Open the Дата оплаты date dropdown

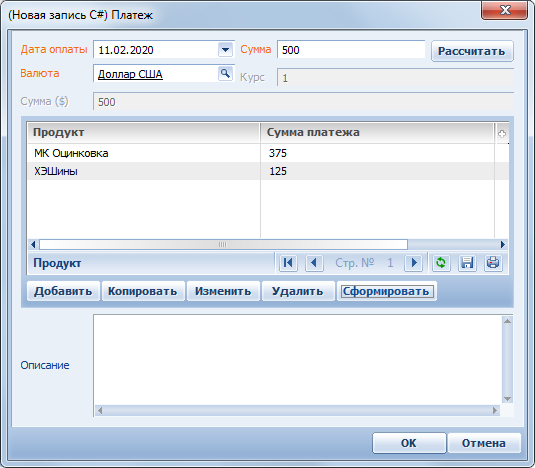coord(225,50)
